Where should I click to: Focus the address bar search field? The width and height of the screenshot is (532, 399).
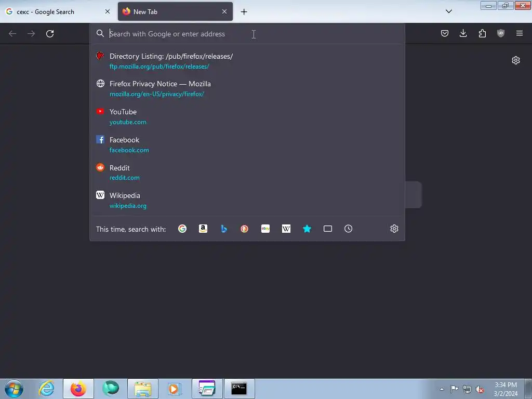248,34
